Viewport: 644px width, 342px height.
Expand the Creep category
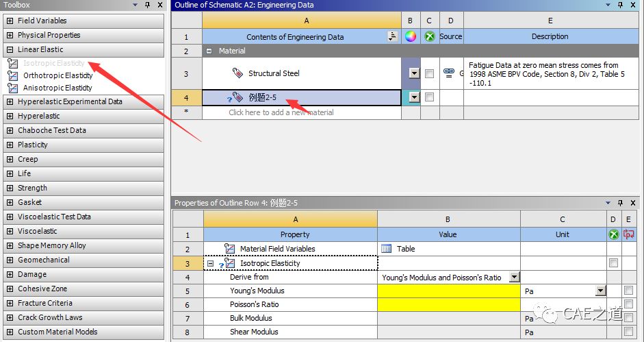pos(10,159)
